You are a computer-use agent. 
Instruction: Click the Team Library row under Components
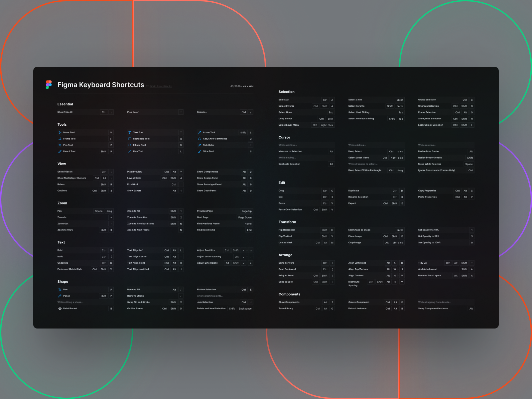(x=306, y=308)
